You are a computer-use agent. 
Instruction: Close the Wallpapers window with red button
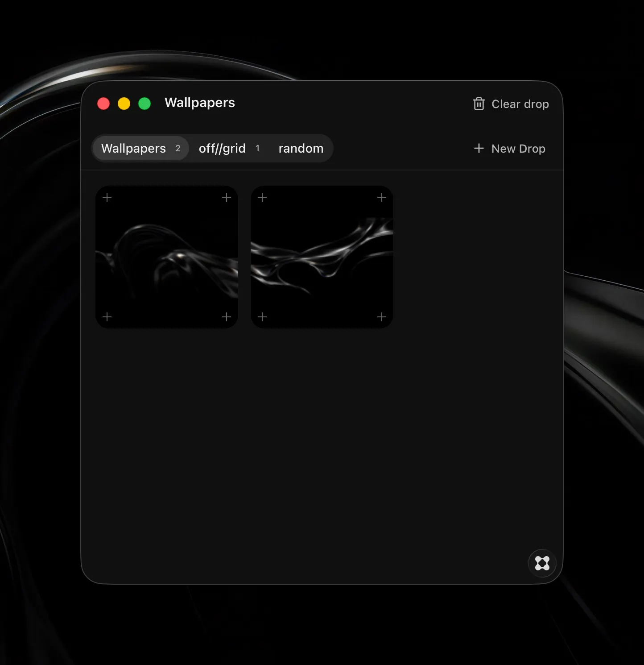coord(103,104)
